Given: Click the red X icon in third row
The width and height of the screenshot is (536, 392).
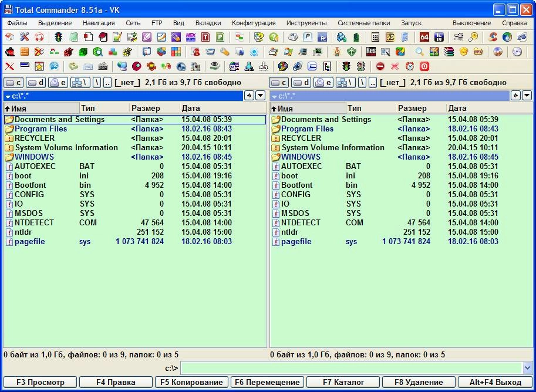Looking at the screenshot, I should pos(9,66).
